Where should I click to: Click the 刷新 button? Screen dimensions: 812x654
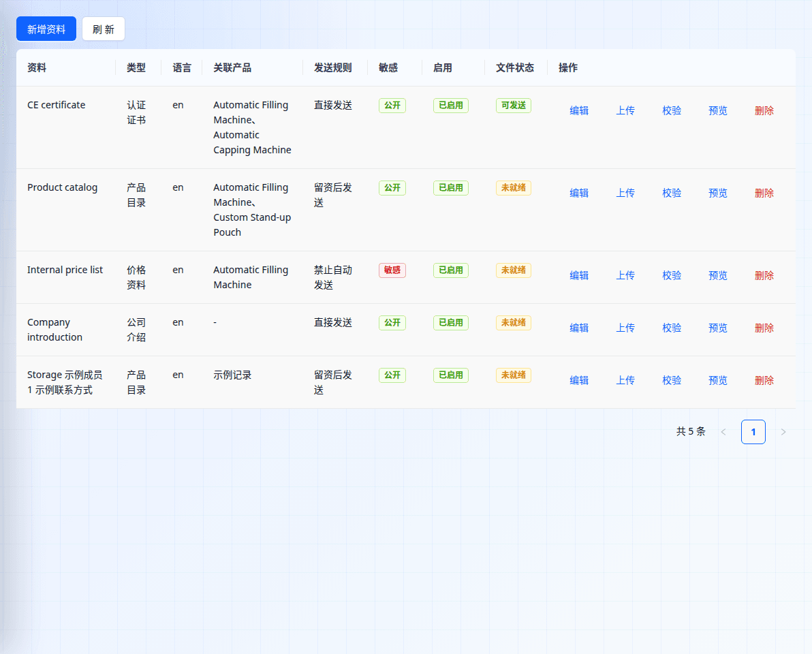[x=104, y=29]
